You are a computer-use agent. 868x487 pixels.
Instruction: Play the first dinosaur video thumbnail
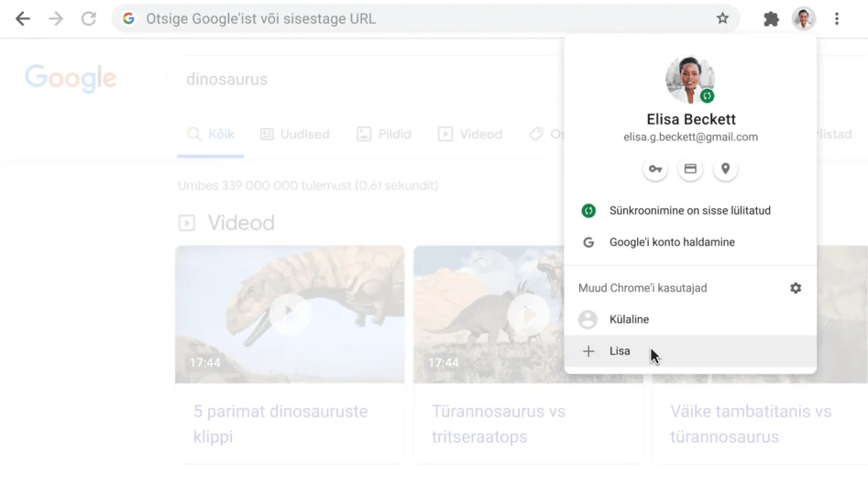[x=289, y=314]
